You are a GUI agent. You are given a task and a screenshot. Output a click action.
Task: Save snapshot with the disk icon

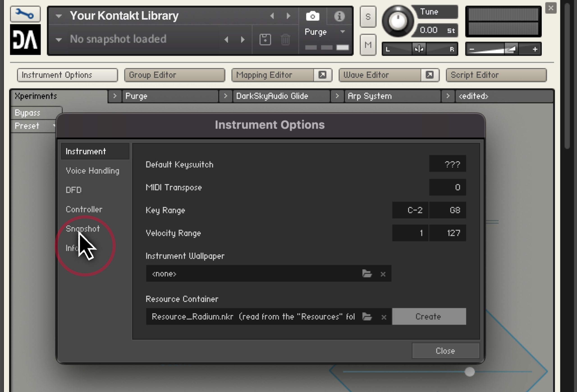click(x=265, y=39)
